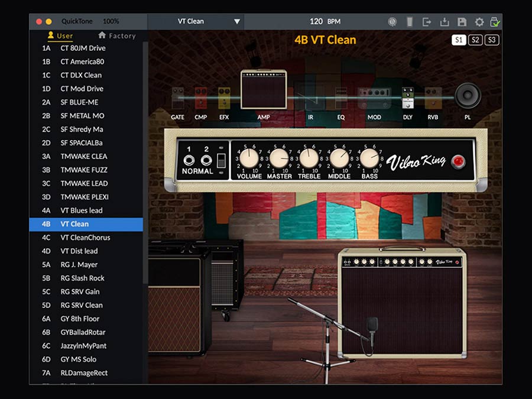Click the PL speaker icon
Image resolution: width=532 pixels, height=399 pixels.
[468, 96]
